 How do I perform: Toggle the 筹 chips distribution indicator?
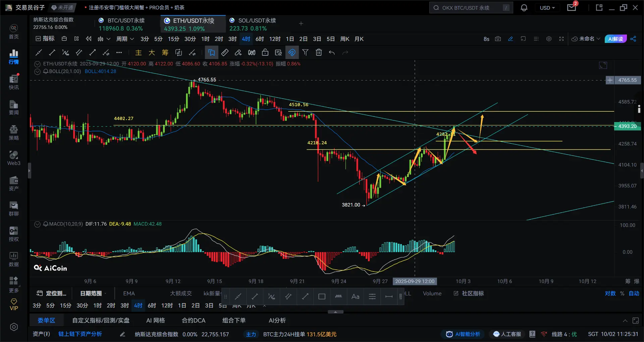point(165,52)
